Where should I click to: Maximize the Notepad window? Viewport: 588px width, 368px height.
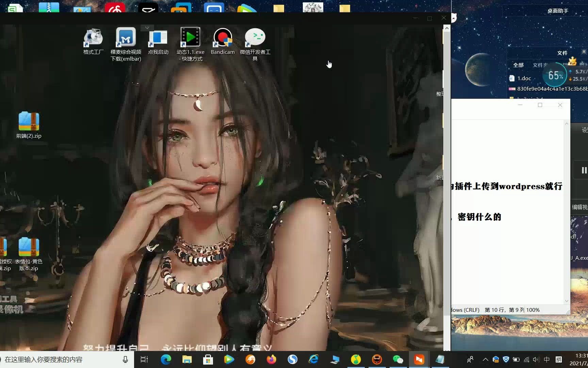pyautogui.click(x=540, y=105)
